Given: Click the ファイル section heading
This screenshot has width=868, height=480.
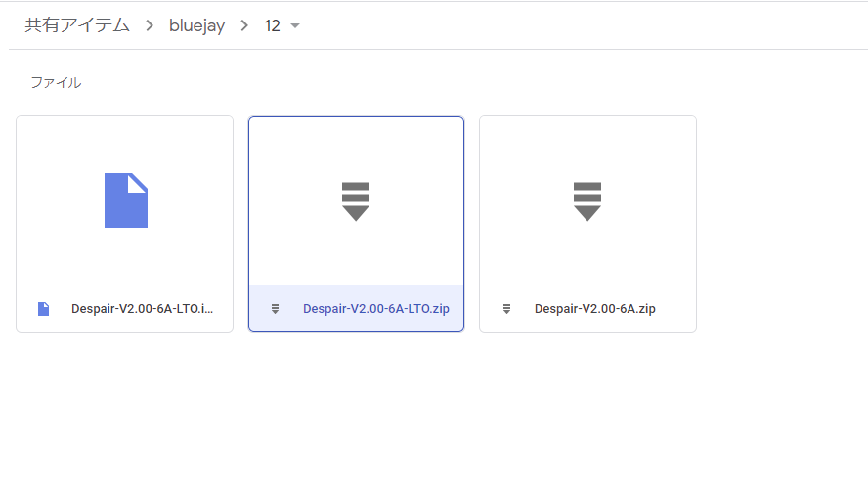Looking at the screenshot, I should (56, 82).
